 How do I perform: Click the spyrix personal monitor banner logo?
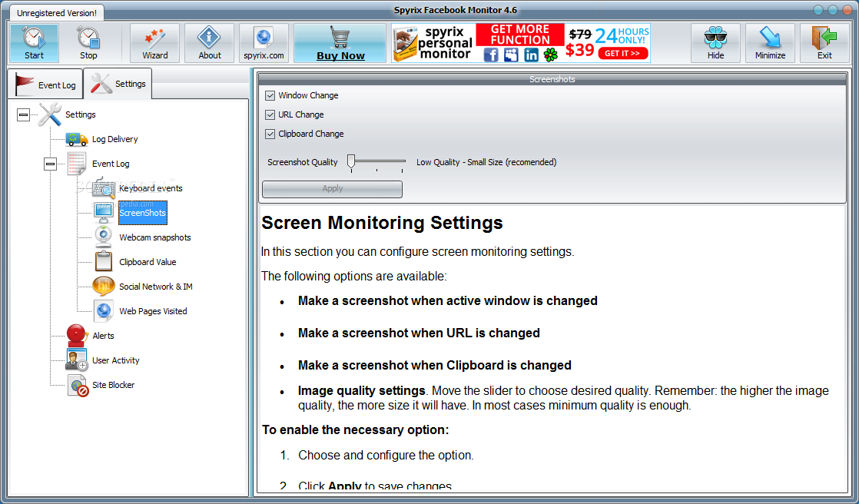433,43
